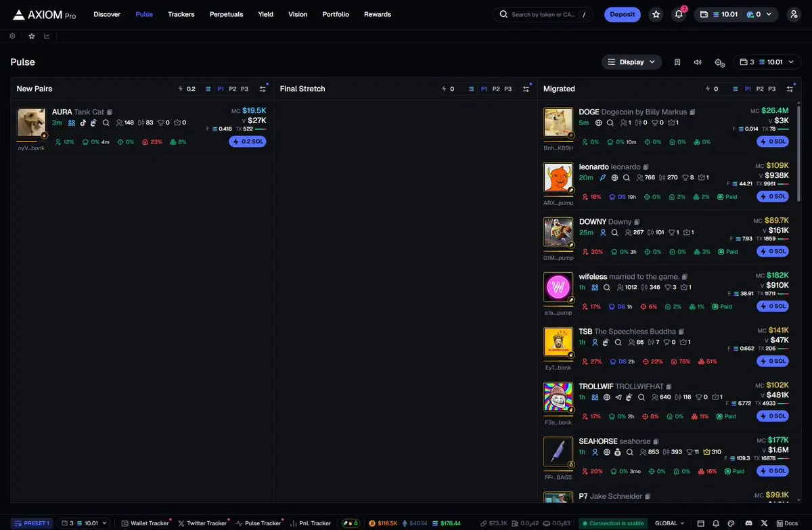Open Telegram icon on TROLLWIF row

pos(618,397)
